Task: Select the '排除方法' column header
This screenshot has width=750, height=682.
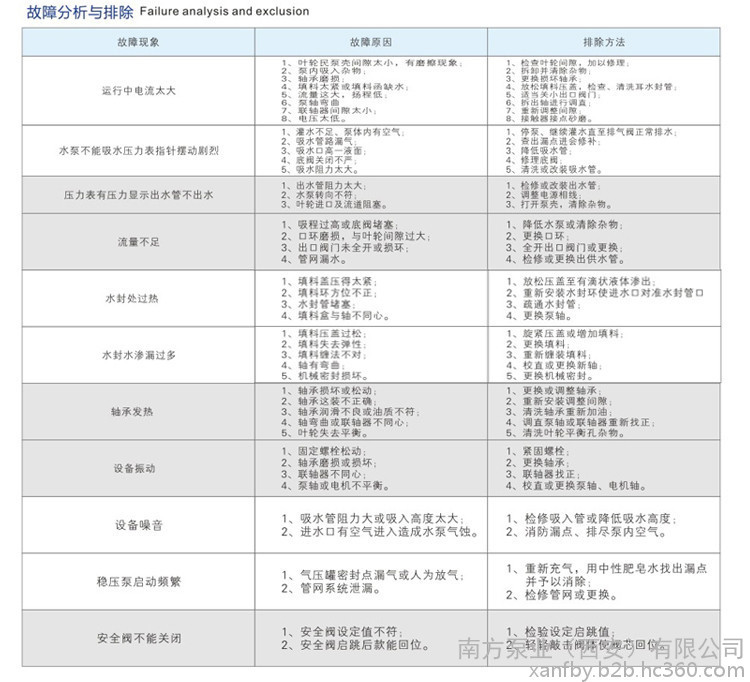Action: tap(604, 42)
